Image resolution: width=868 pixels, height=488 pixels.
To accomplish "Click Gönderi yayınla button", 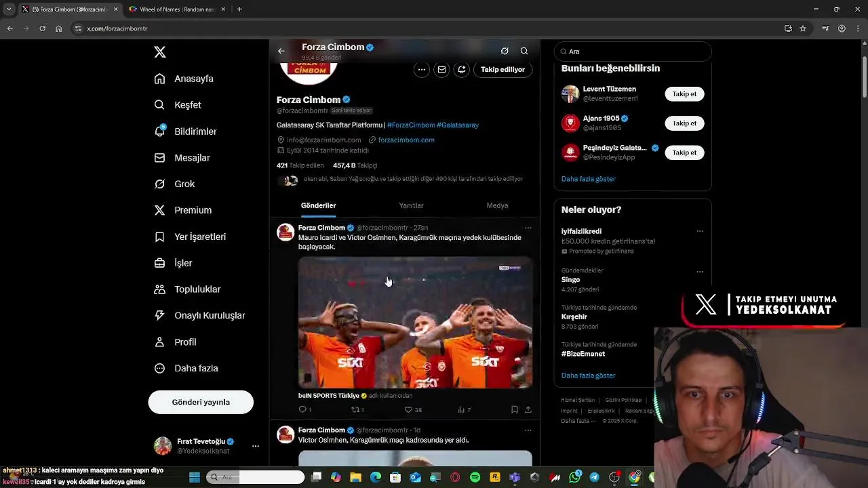I will point(201,402).
